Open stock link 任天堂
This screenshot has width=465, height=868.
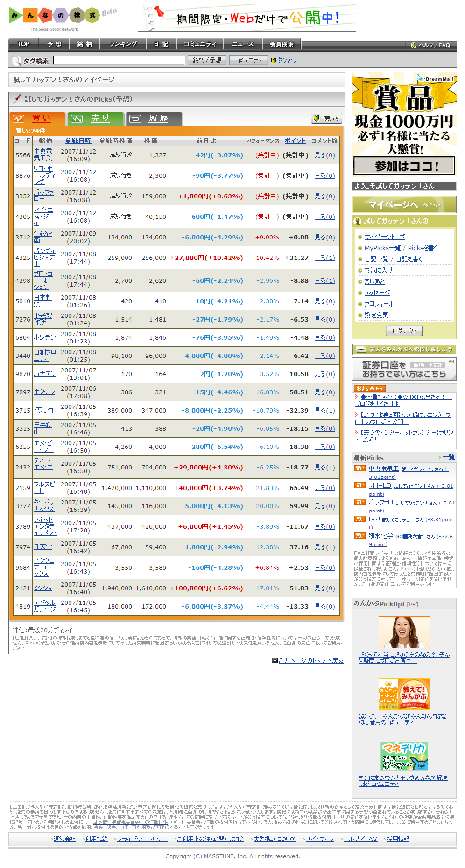(x=43, y=547)
